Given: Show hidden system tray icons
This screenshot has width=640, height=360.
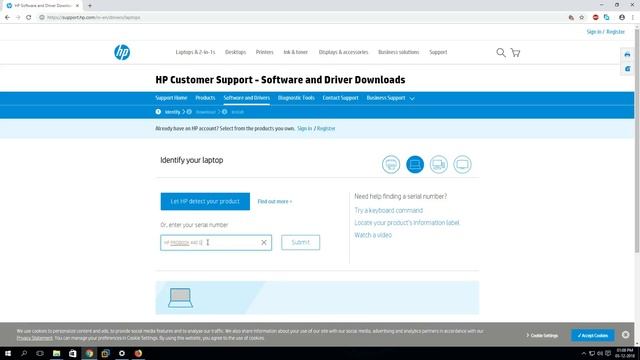Looking at the screenshot, I should (584, 353).
